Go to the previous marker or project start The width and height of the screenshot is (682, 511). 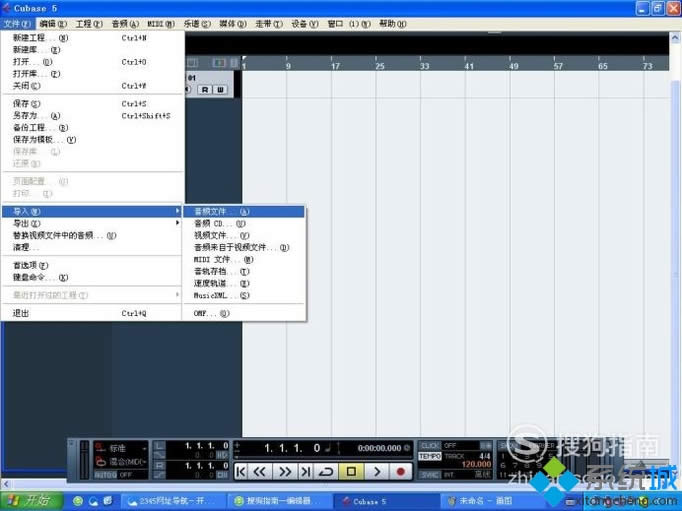241,471
